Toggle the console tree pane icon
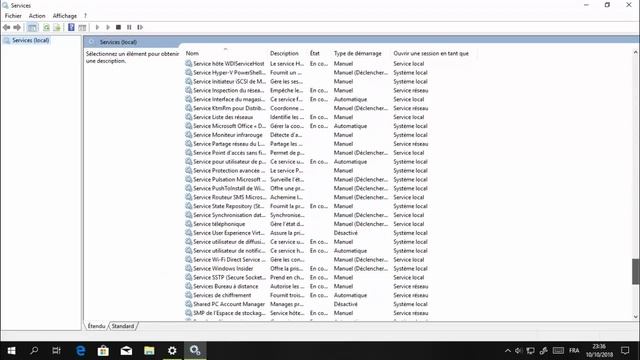 pyautogui.click(x=32, y=27)
